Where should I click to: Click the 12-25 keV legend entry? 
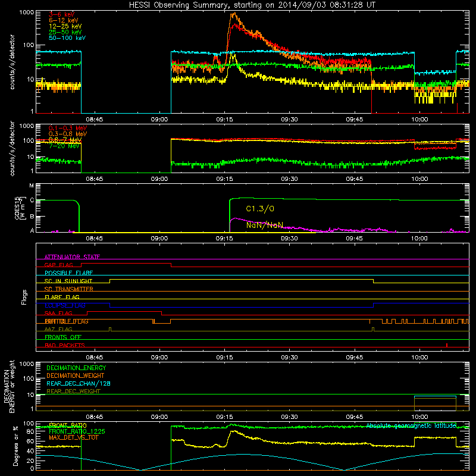tap(65, 26)
